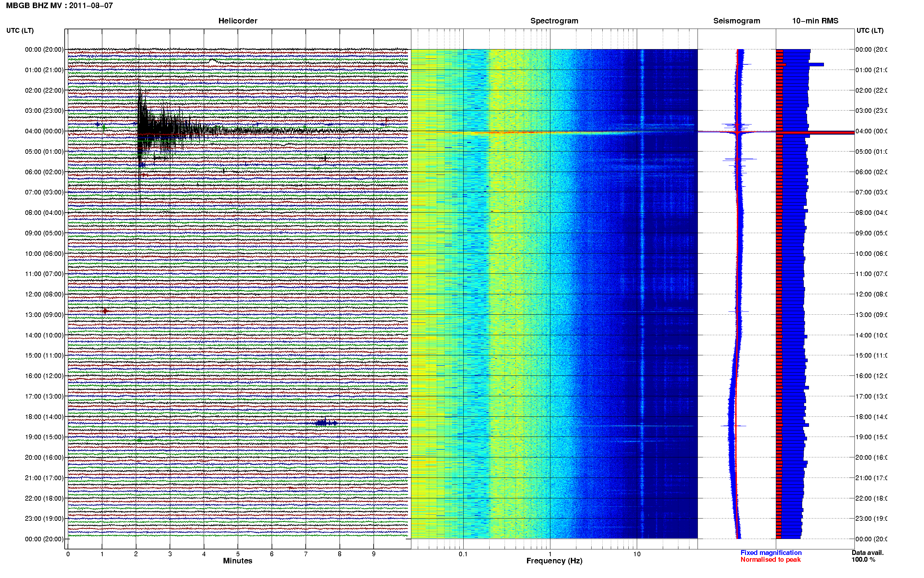Click the '03:00 (23:00)' left time label
The image size is (924, 578).
coord(44,111)
